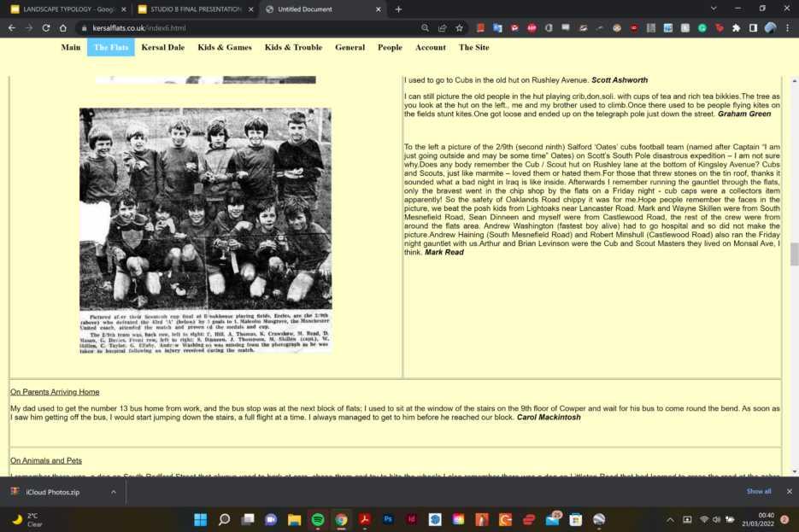Viewport: 799px width, 532px height.
Task: Open the clock and calendar flyout
Action: coord(758,519)
